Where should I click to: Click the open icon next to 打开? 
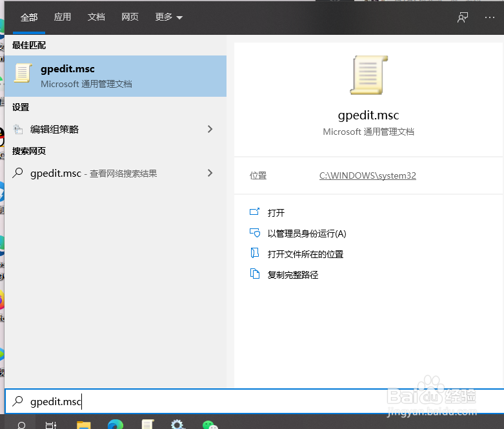[x=254, y=212]
